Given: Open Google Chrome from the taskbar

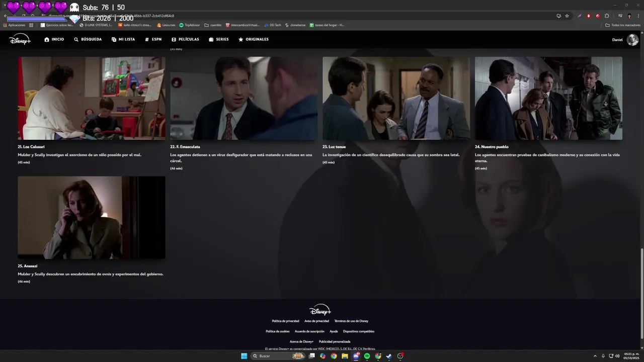Looking at the screenshot, I should pos(334,356).
